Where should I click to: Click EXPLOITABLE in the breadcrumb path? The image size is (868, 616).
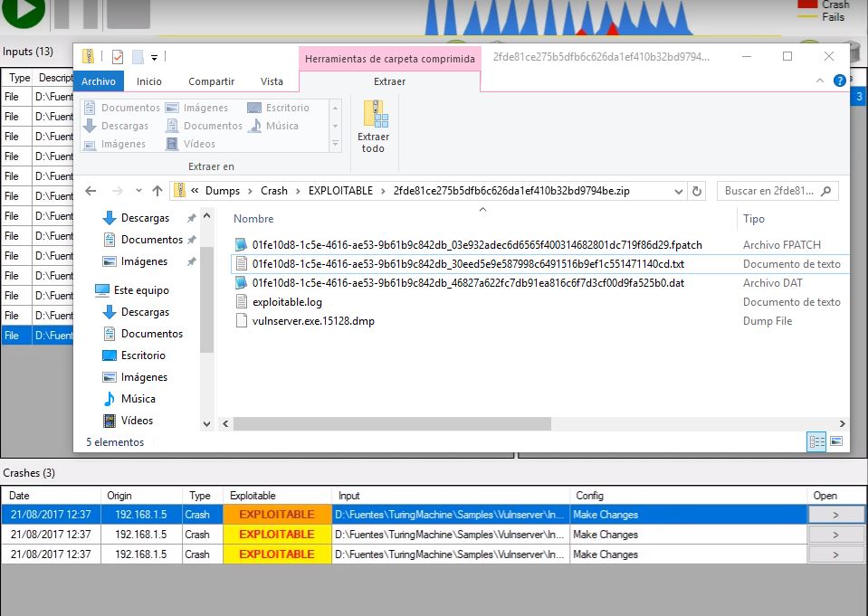click(x=340, y=191)
